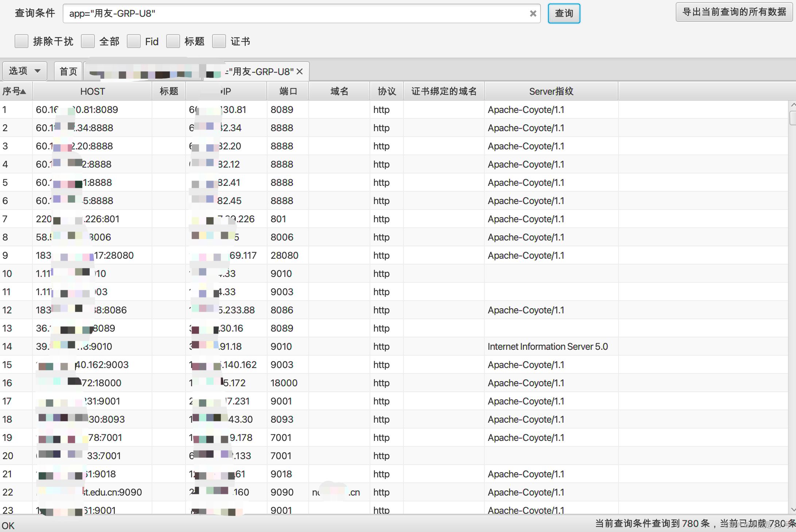Image resolution: width=796 pixels, height=532 pixels.
Task: Select port cell 801 in row 7
Action: tap(288, 219)
